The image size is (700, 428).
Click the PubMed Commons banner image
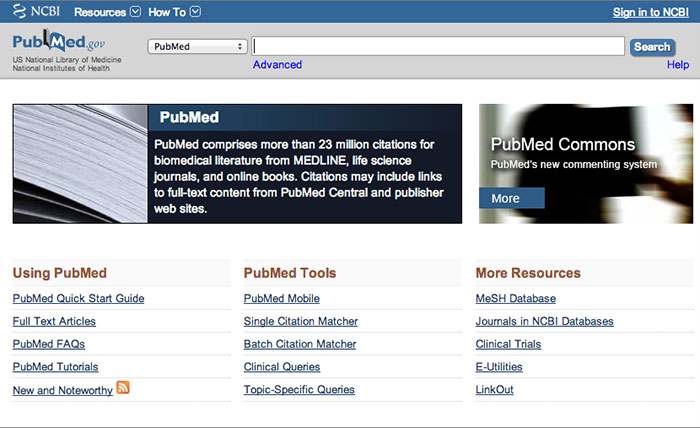[x=586, y=164]
